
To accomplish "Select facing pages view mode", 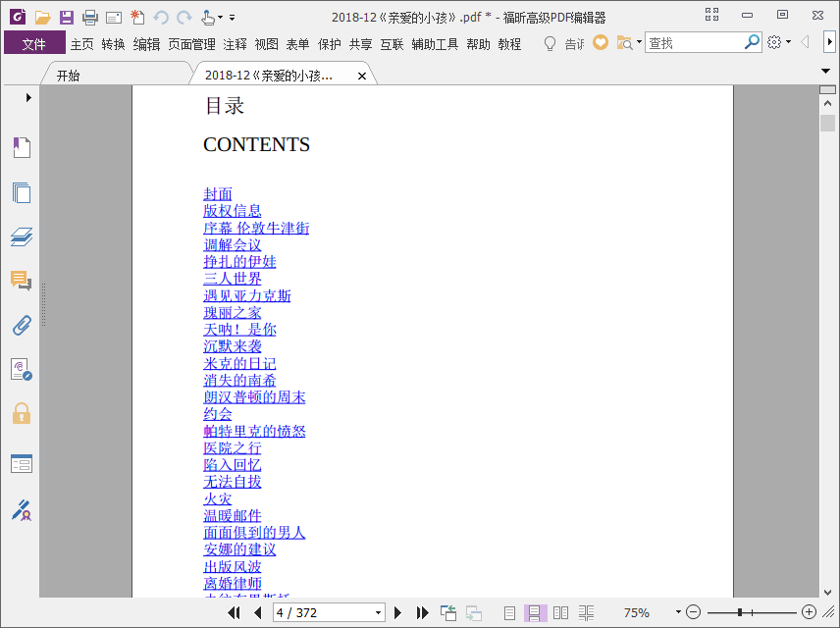I will (x=560, y=612).
